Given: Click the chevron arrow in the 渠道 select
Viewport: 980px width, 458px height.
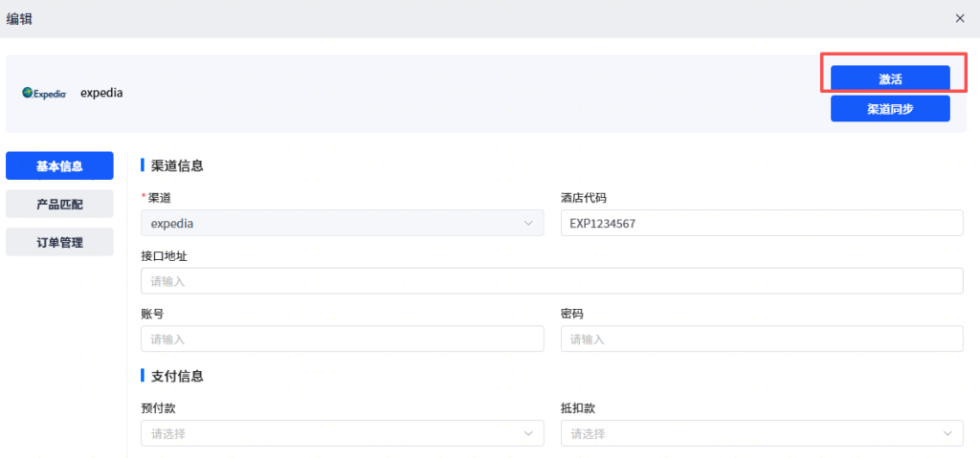Looking at the screenshot, I should (x=528, y=223).
